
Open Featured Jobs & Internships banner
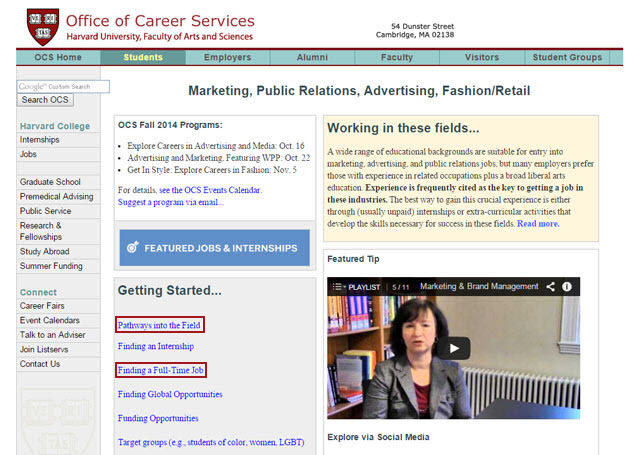click(x=214, y=248)
